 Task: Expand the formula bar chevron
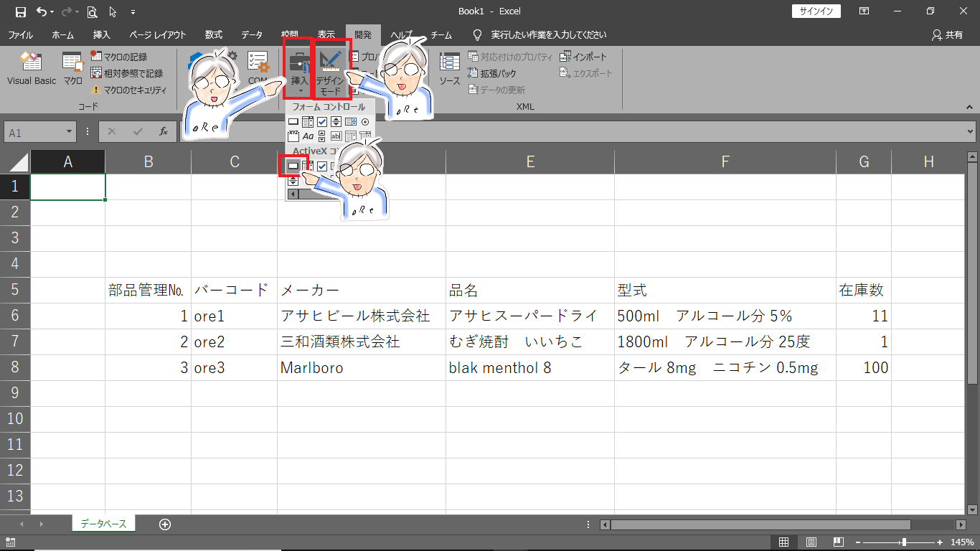coord(971,132)
